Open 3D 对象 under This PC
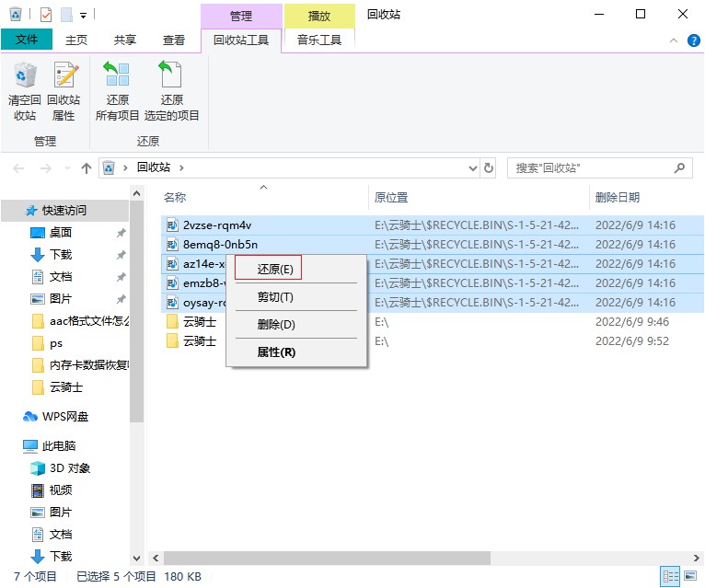The height and width of the screenshot is (588, 705). 70,468
